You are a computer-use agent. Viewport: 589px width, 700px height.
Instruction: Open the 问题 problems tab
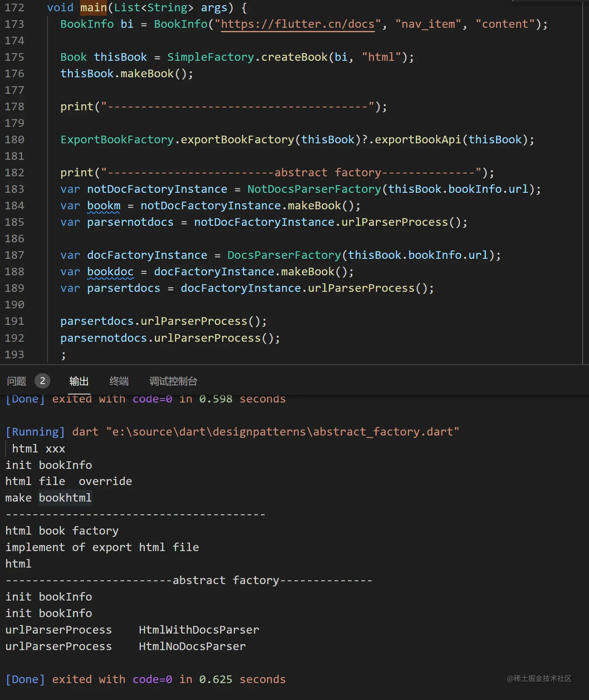(16, 381)
